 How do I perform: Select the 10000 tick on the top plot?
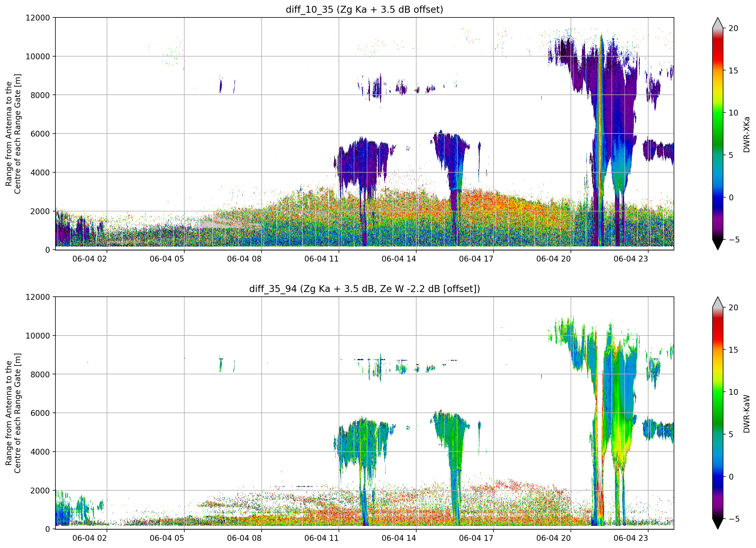pyautogui.click(x=38, y=56)
